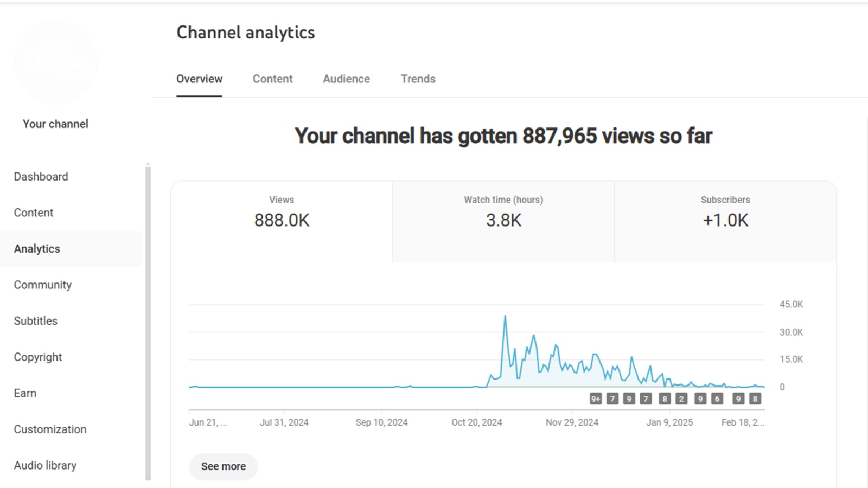
Task: Open Content in the left sidebar
Action: 34,213
